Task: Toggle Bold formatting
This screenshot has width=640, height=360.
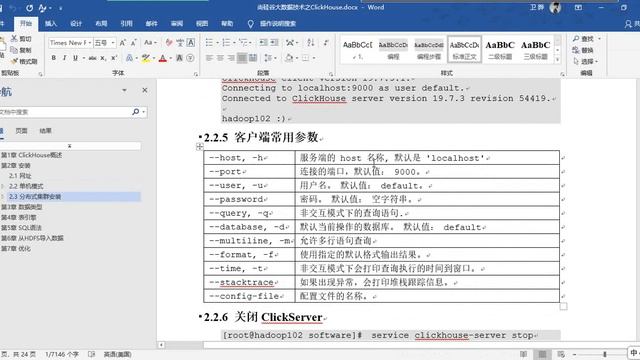Action: pyautogui.click(x=53, y=58)
